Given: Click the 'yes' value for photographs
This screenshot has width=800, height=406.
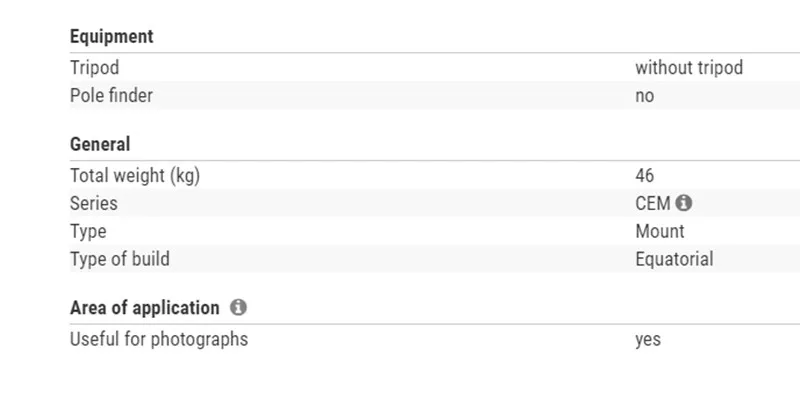Looking at the screenshot, I should tap(648, 340).
